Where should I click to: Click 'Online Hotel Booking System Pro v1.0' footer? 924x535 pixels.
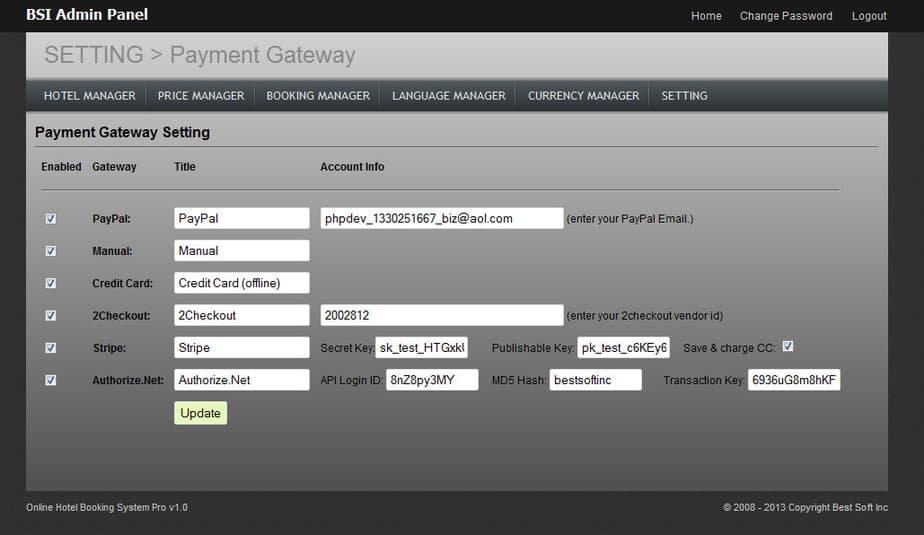[107, 507]
